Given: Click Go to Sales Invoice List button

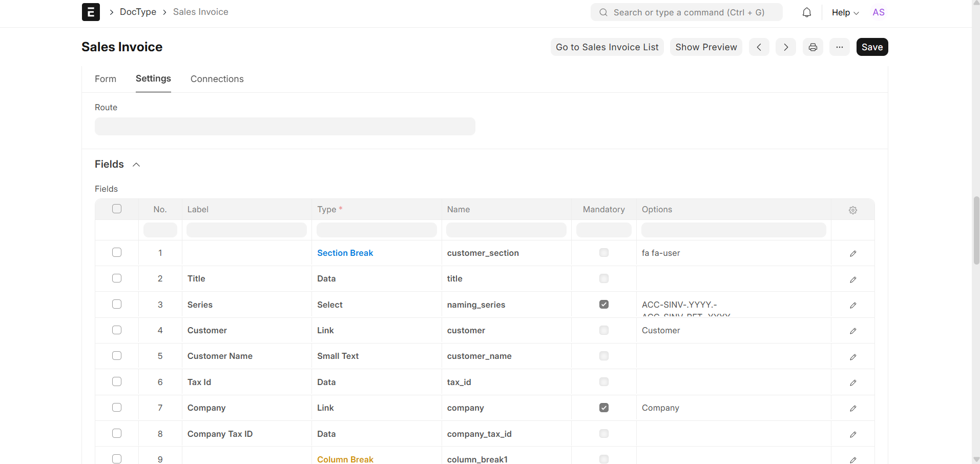Looking at the screenshot, I should pos(607,47).
